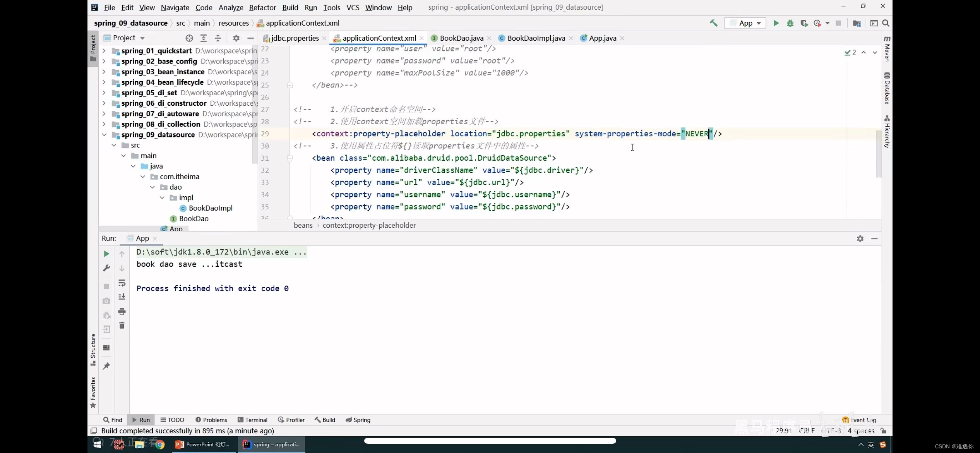Viewport: 980px width, 453px height.
Task: Collapse the com.itheima package
Action: (x=143, y=177)
